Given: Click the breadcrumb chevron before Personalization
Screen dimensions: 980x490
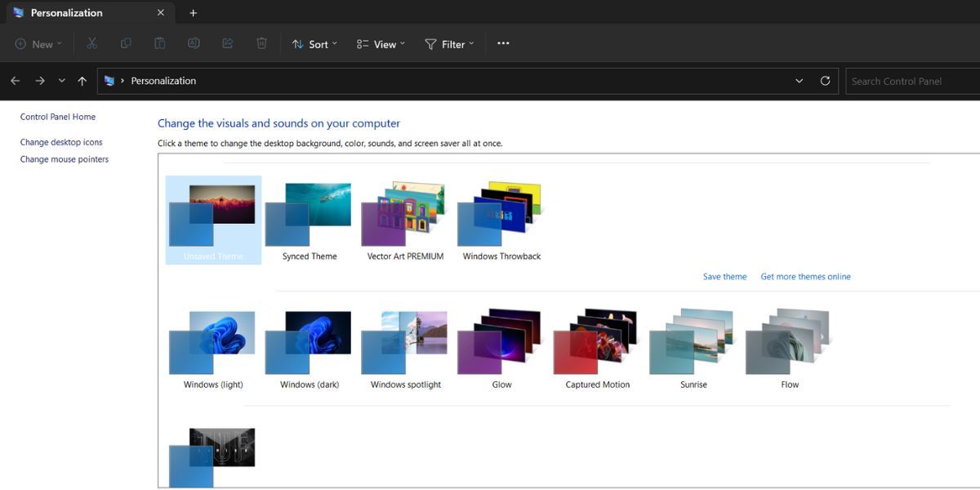Looking at the screenshot, I should 122,81.
